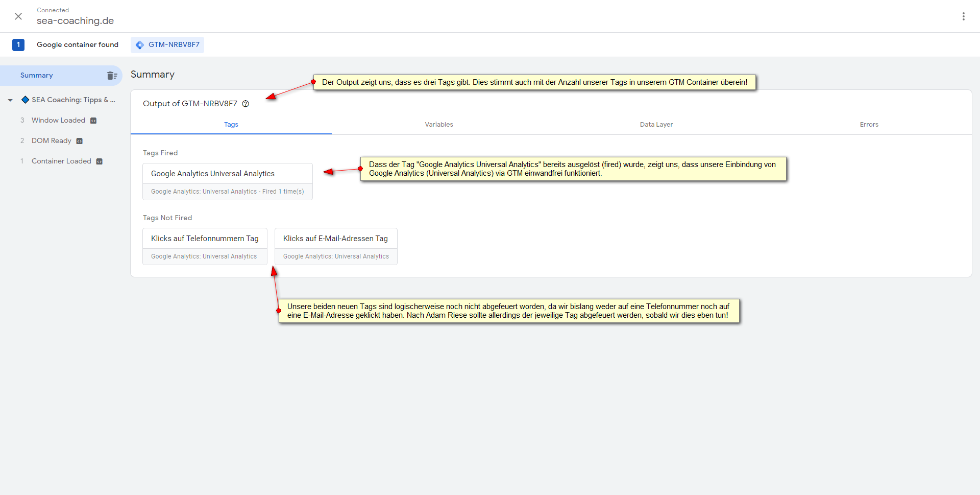The image size is (980, 495).
Task: Click the code icon beside Container Loaded
Action: tap(100, 161)
